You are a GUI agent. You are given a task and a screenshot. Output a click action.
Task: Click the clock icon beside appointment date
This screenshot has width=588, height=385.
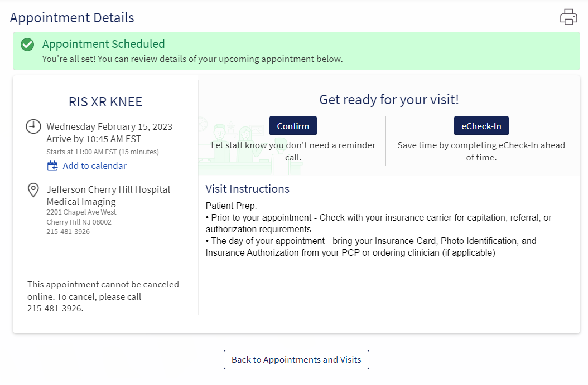pyautogui.click(x=33, y=126)
